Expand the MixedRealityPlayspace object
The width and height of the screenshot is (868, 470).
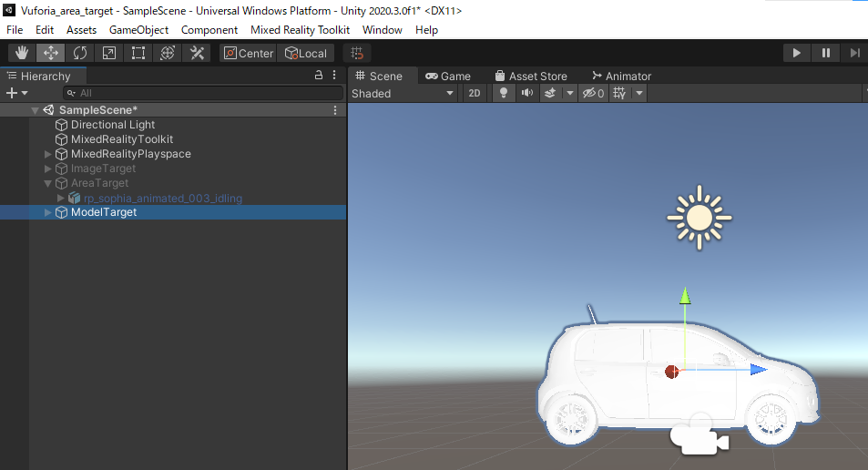(48, 154)
